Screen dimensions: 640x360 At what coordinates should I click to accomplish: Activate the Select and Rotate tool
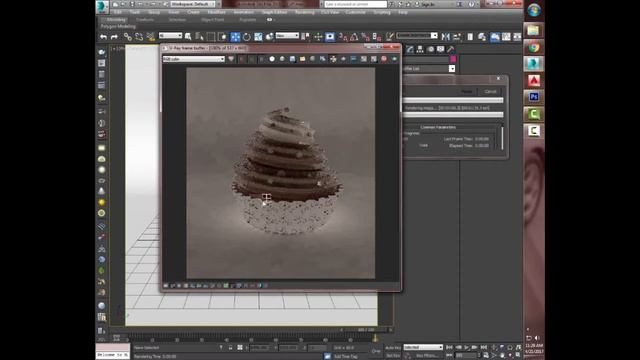(x=247, y=37)
